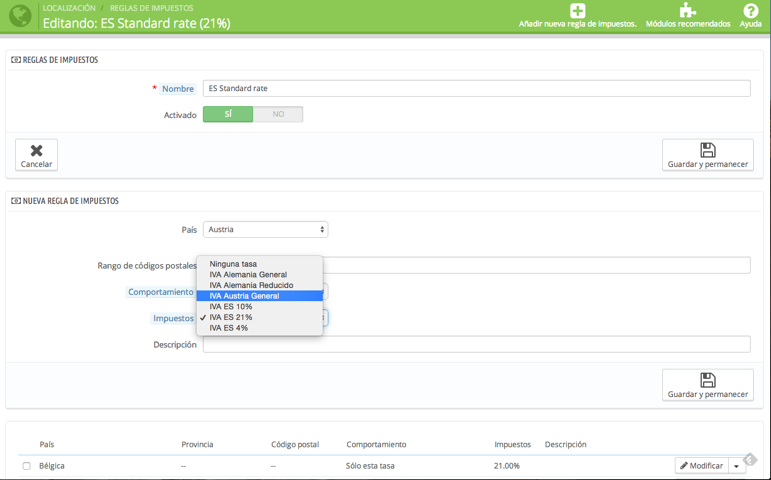The image size is (771, 480).
Task: Click the Nombre field with ES Standard rate
Action: click(476, 89)
